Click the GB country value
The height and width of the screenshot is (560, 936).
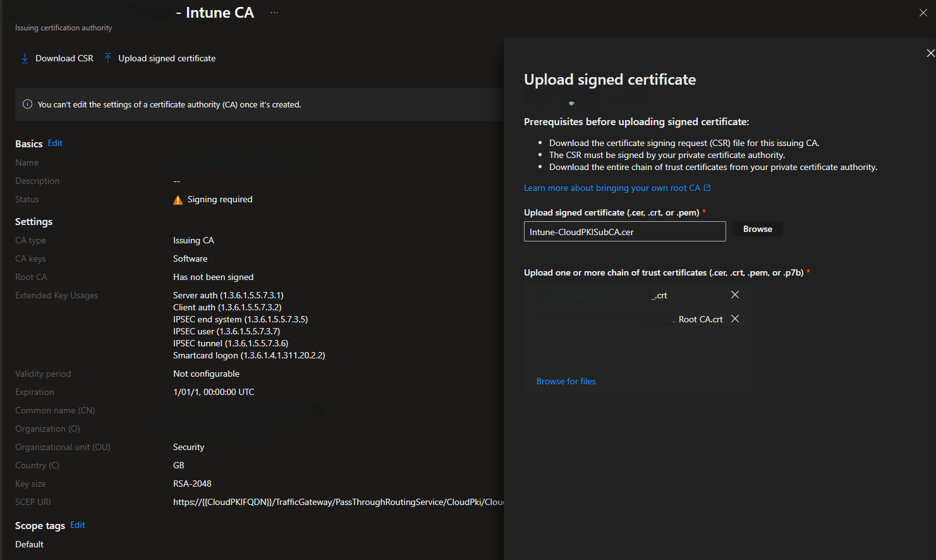point(179,466)
